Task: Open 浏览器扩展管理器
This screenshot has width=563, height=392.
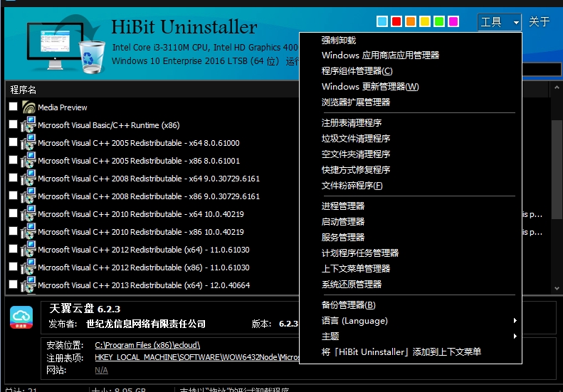Action: [x=411, y=102]
